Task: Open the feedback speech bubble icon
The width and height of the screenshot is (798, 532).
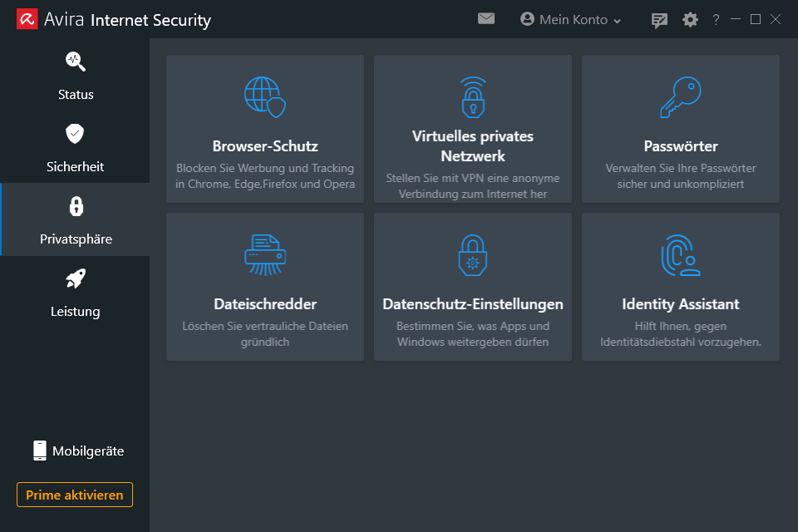Action: coord(659,20)
